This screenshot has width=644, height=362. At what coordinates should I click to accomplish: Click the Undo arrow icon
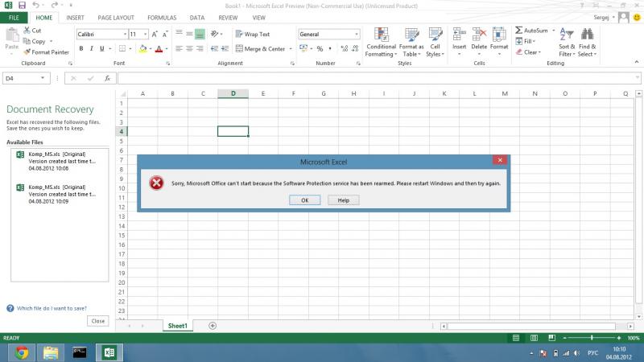[35, 6]
